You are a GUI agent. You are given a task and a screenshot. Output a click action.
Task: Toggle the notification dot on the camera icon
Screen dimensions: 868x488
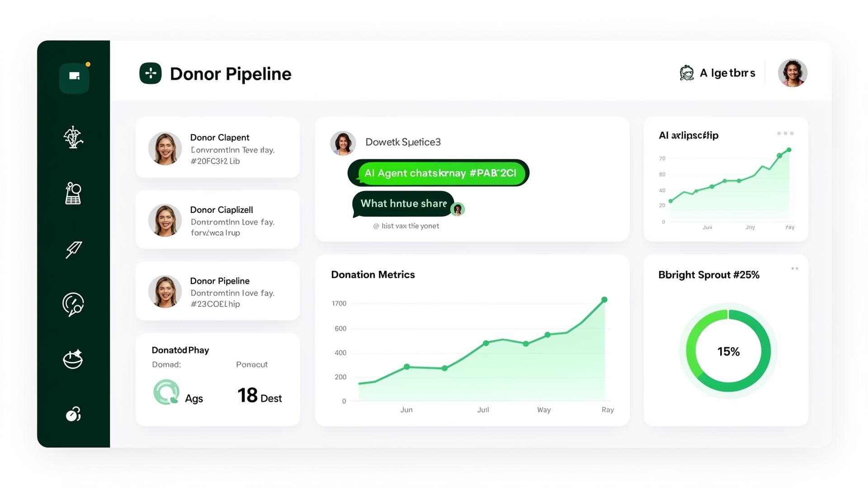coord(87,64)
